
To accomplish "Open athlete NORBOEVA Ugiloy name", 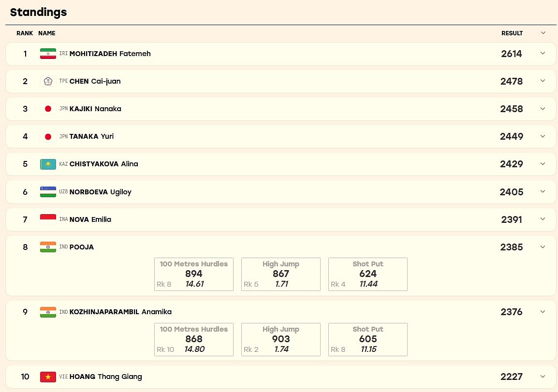I will [x=101, y=192].
